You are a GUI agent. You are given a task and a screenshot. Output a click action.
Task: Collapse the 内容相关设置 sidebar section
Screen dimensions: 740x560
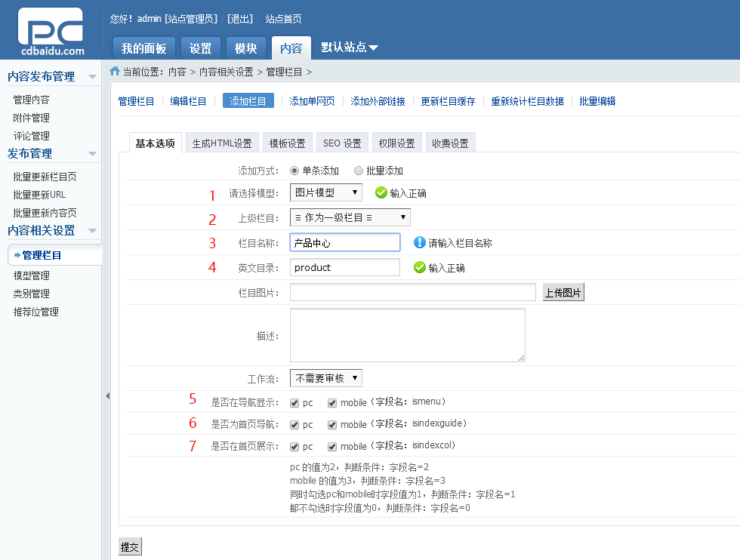click(x=92, y=231)
